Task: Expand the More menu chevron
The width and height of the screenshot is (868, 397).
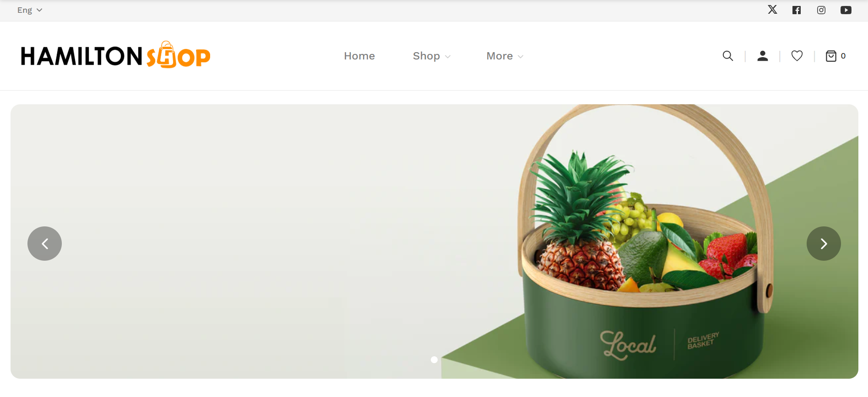Action: [x=521, y=56]
